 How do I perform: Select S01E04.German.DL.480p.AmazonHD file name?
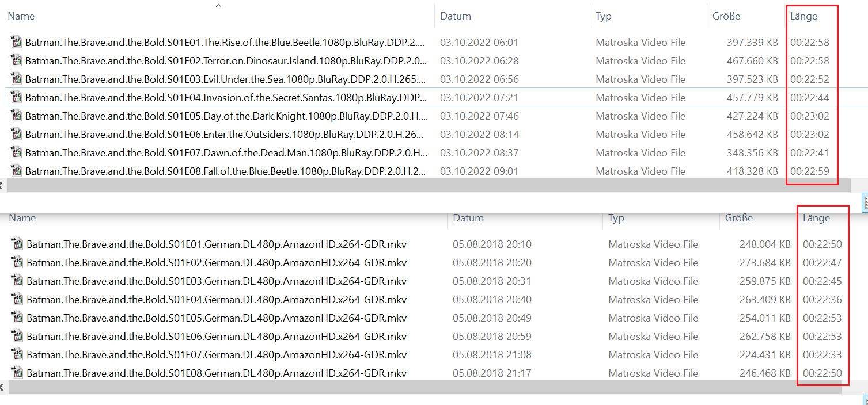point(217,299)
